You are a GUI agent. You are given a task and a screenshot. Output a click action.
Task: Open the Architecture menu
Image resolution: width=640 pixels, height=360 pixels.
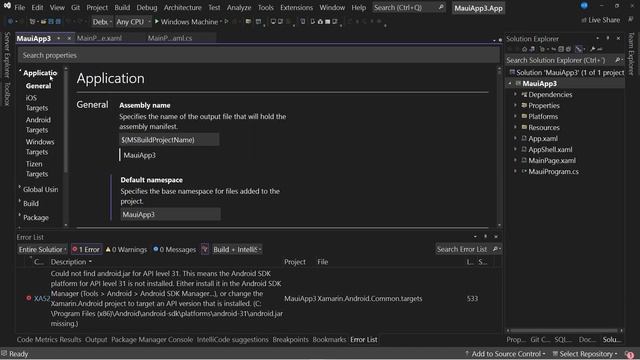[x=182, y=7]
